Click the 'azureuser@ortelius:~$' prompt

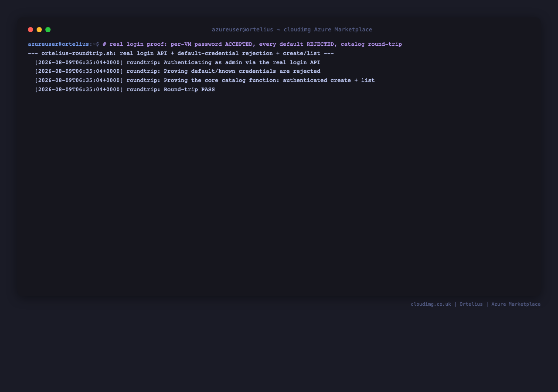point(64,44)
